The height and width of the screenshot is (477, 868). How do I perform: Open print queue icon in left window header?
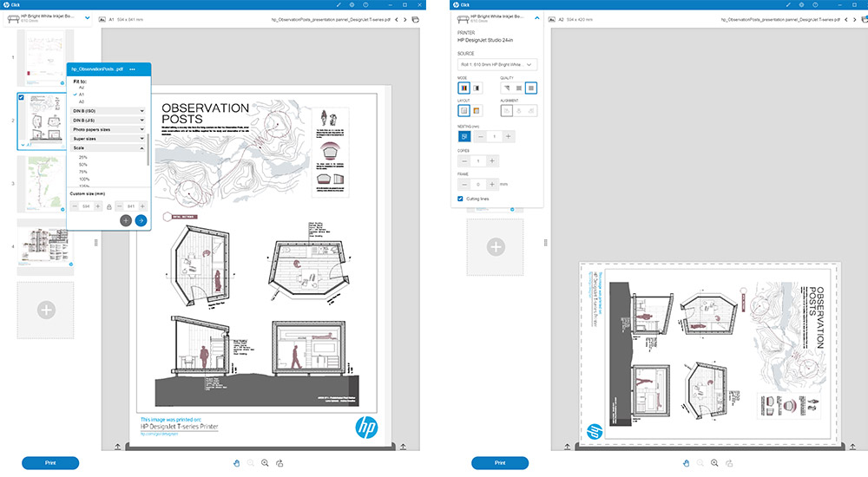415,19
